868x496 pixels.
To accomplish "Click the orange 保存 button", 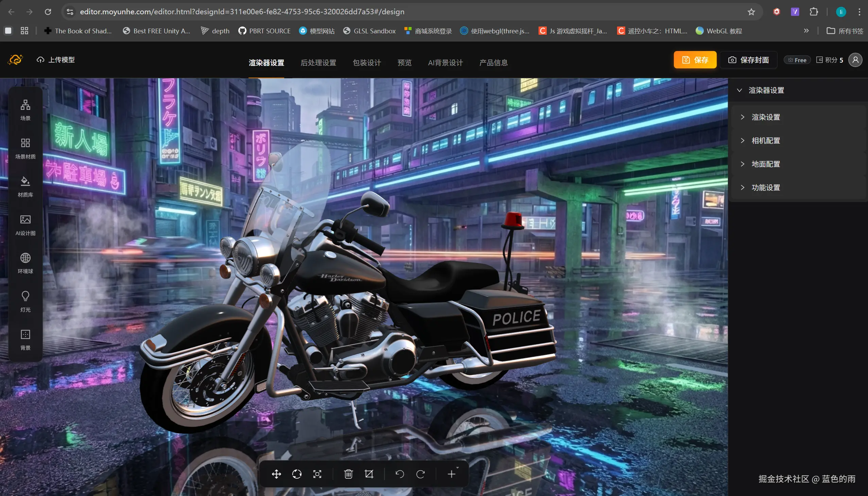I will point(695,60).
